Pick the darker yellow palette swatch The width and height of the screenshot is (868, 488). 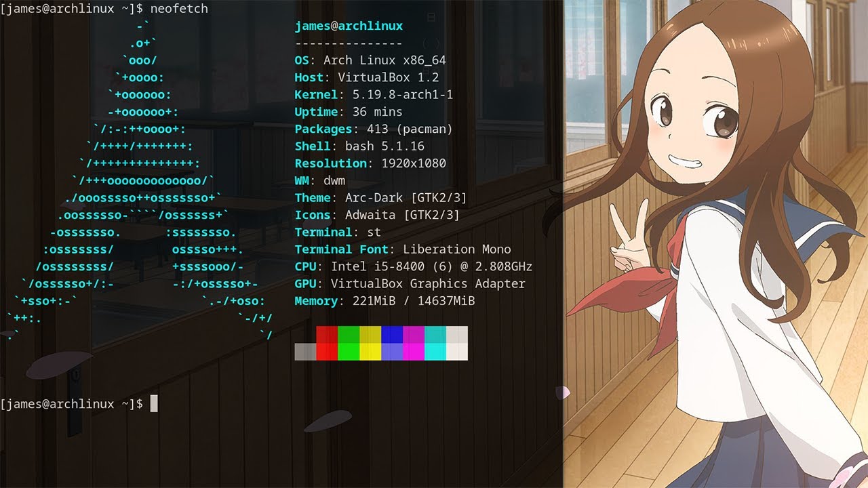tap(370, 335)
